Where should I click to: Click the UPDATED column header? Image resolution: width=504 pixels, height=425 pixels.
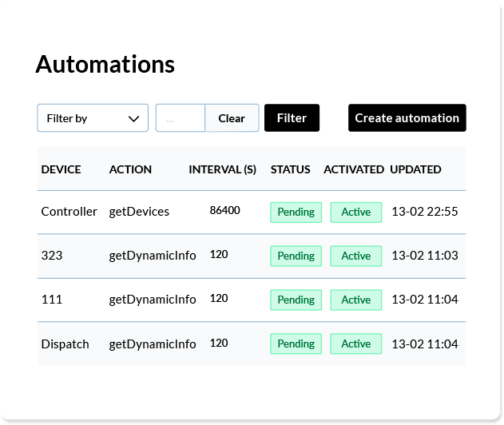coord(415,169)
